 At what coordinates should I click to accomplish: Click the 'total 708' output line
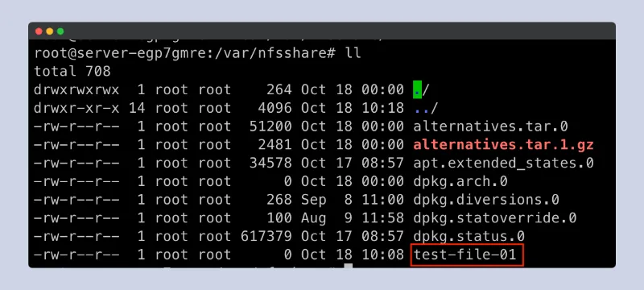pos(72,72)
